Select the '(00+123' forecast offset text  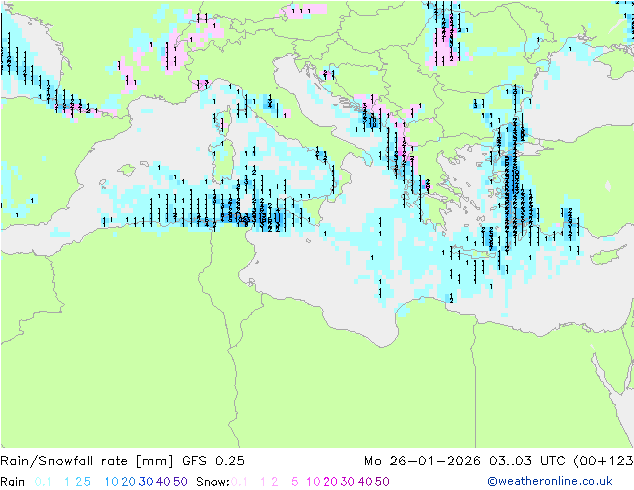603,461
